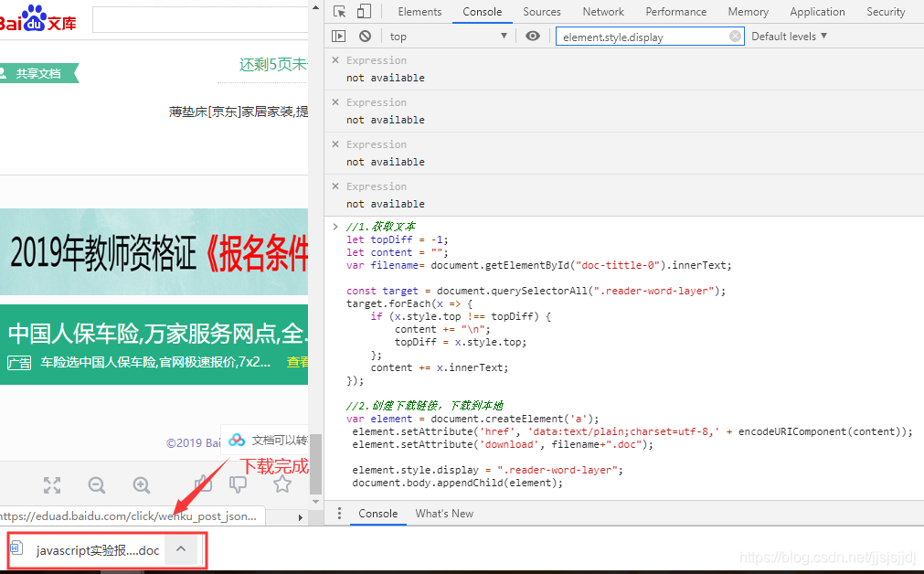Click the zoom-in magnifier icon
924x574 pixels.
tap(139, 484)
